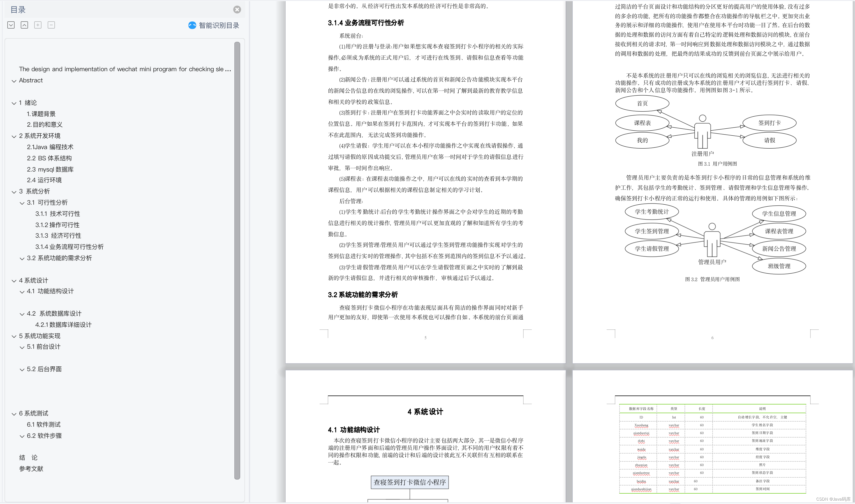The image size is (855, 504).
Task: Collapse the 4 系统设计 node
Action: [14, 281]
